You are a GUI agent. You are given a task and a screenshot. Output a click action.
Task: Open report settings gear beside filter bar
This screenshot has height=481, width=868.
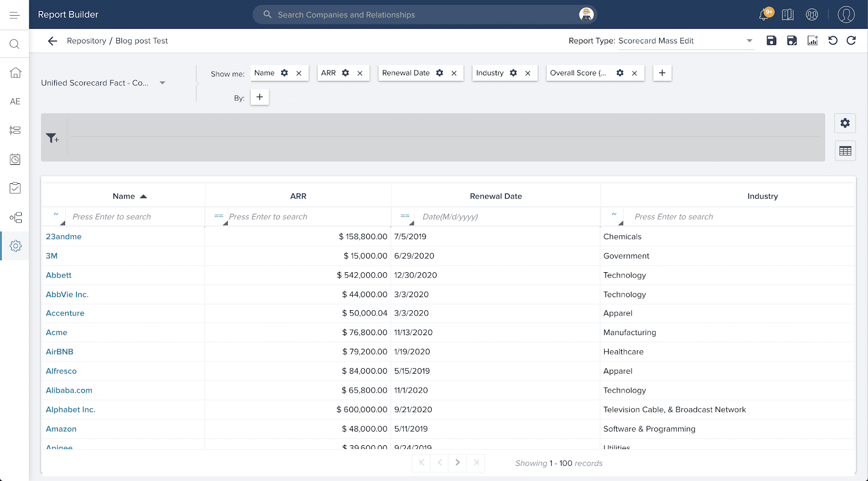(x=845, y=123)
